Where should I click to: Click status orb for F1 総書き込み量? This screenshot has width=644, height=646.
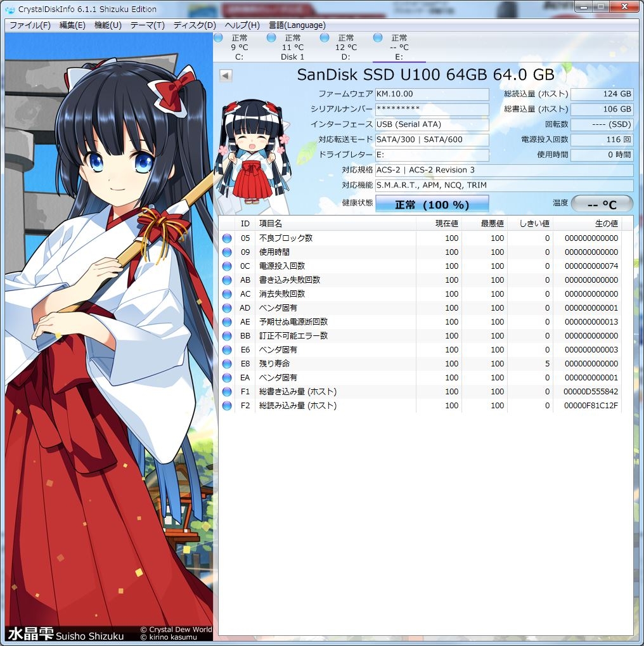[x=227, y=392]
